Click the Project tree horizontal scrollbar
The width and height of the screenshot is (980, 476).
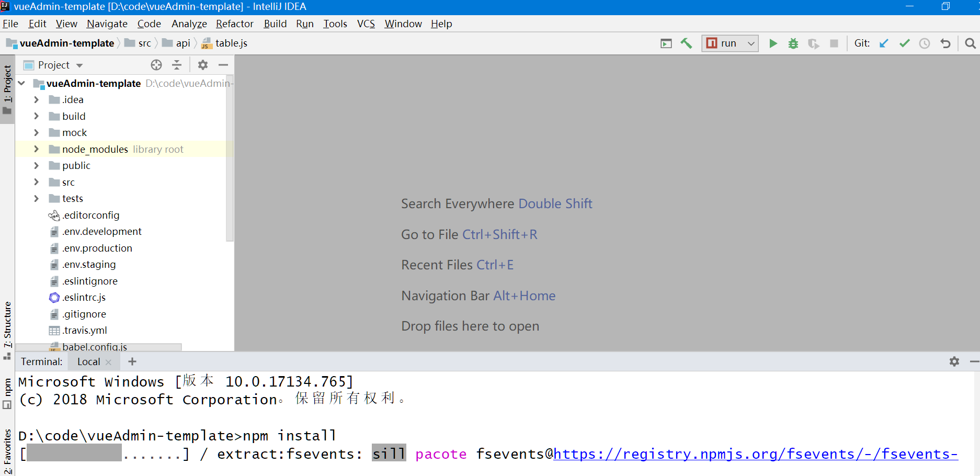click(99, 347)
